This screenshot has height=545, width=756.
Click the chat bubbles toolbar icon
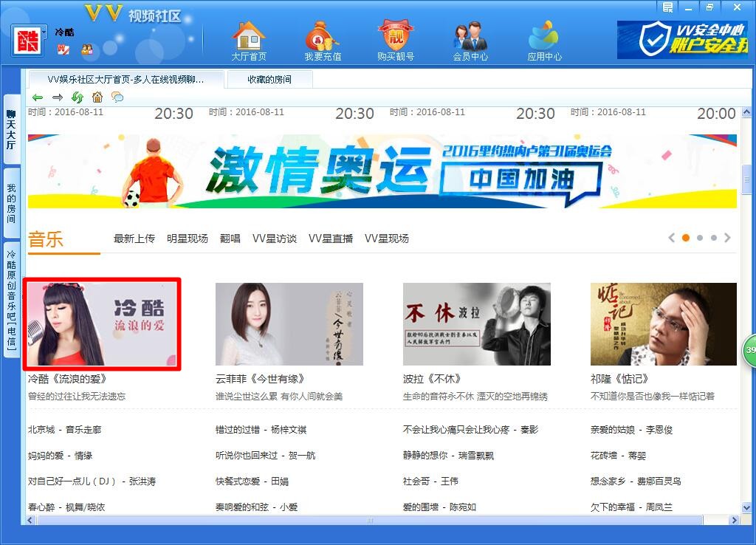click(x=117, y=97)
